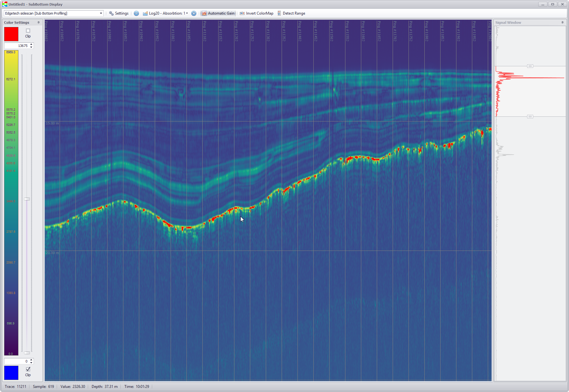Viewport: 569px width, 392px height.
Task: Toggle Automatic Gain on the toolbar
Action: click(x=218, y=13)
